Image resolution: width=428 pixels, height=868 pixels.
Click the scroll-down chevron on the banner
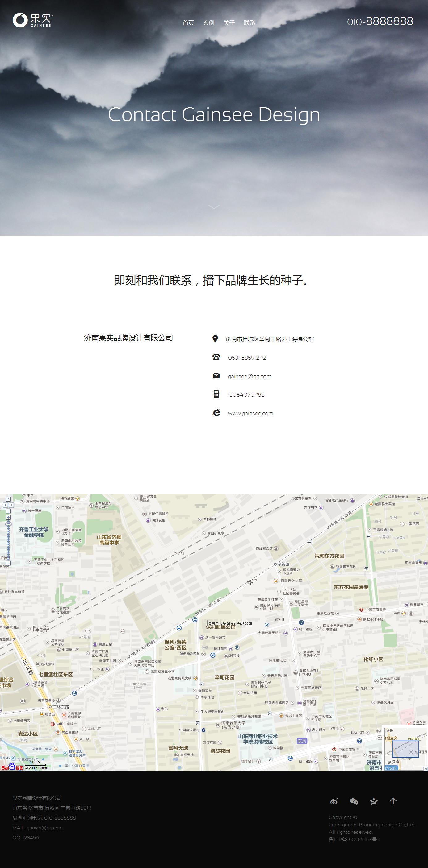[x=214, y=207]
